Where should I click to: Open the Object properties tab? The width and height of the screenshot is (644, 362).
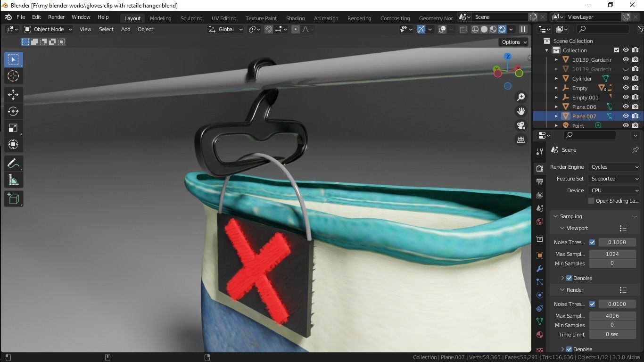pos(540,255)
